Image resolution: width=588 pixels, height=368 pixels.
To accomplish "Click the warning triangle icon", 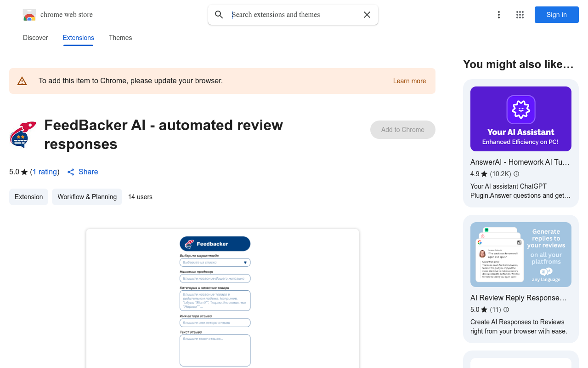I will coord(22,81).
